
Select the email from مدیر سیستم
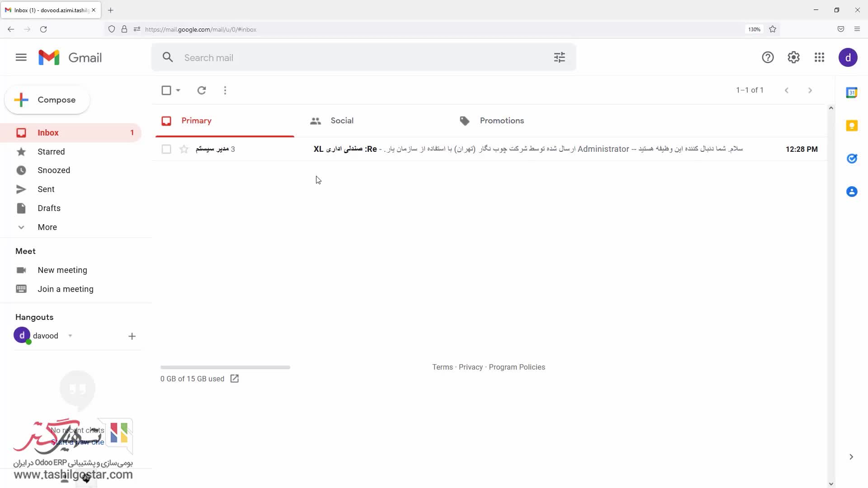166,149
